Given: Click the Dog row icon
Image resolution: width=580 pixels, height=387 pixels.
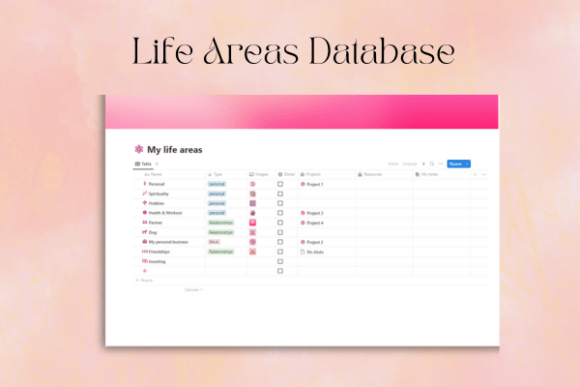Looking at the screenshot, I should 145,232.
